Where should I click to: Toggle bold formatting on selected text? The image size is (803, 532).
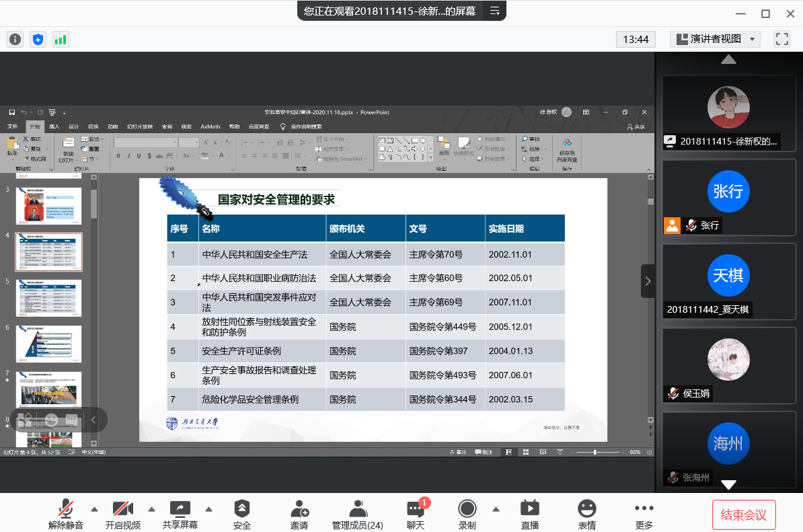point(118,155)
